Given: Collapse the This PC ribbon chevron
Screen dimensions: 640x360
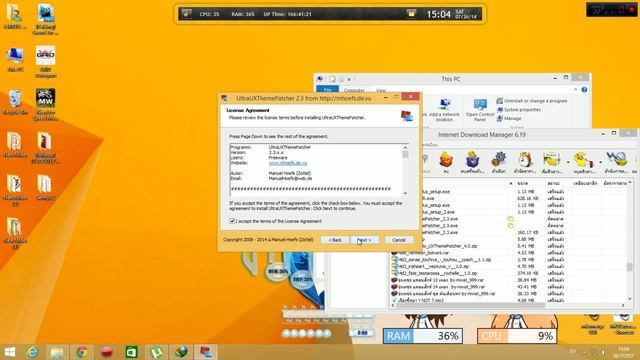Looking at the screenshot, I should [x=576, y=90].
